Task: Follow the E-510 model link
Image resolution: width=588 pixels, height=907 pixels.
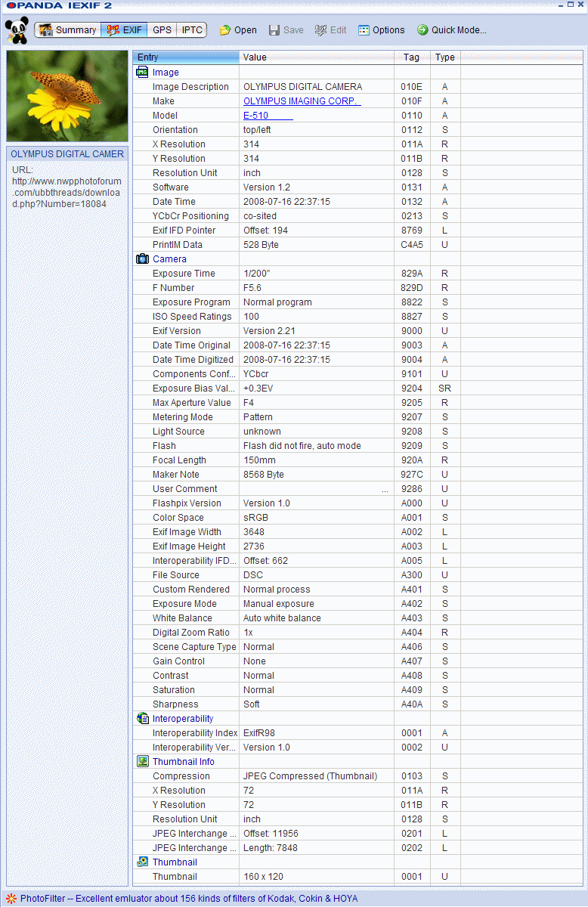Action: point(268,116)
